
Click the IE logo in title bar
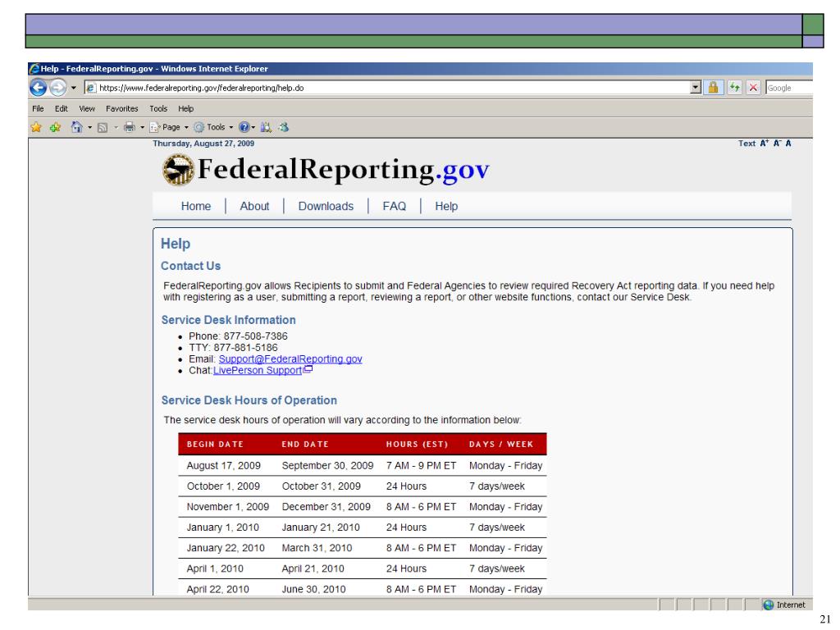tap(34, 69)
